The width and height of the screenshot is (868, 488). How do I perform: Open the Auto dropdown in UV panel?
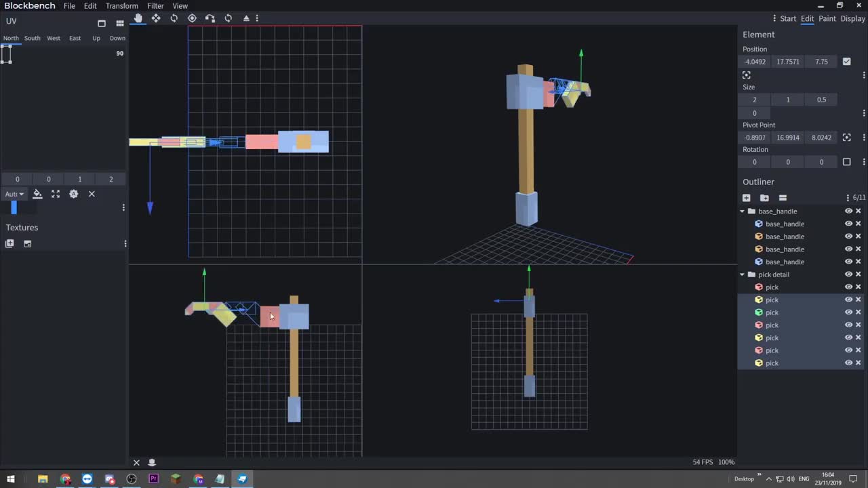coord(14,194)
